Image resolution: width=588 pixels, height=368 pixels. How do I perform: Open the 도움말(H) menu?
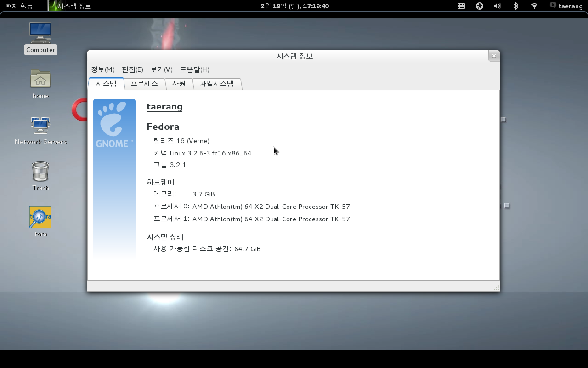pyautogui.click(x=194, y=69)
